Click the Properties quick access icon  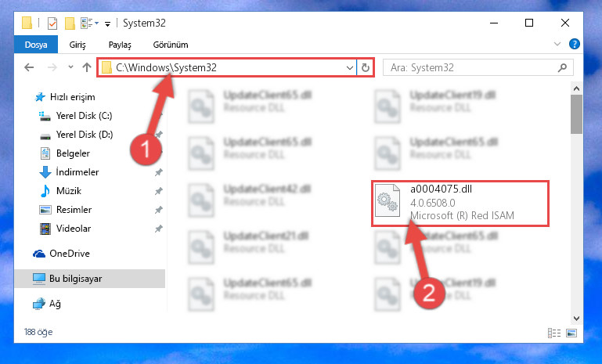tap(52, 23)
